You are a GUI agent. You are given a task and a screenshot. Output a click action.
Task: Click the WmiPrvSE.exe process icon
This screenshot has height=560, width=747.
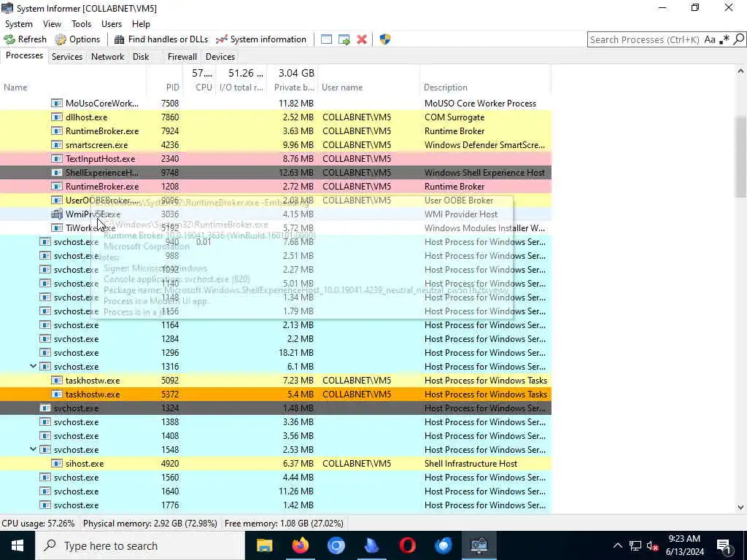[x=57, y=214]
